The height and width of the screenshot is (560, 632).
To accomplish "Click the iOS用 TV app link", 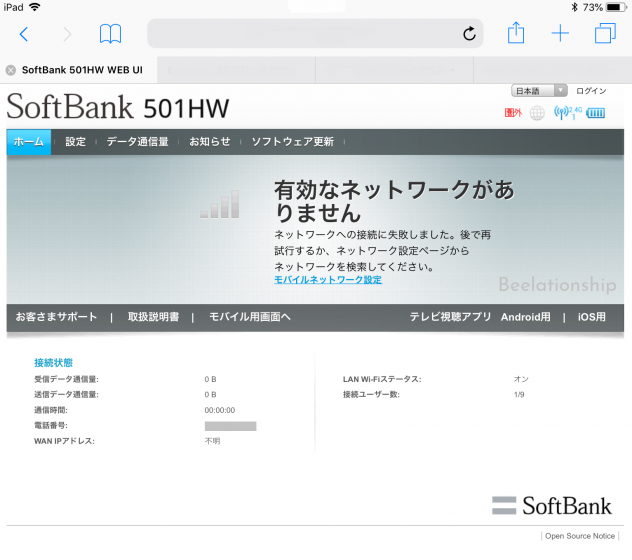I will click(x=591, y=317).
